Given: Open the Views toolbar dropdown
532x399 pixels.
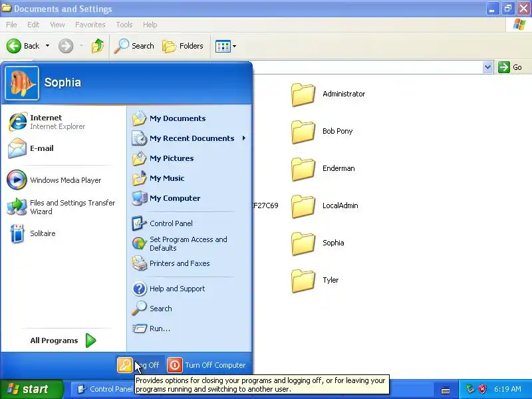Looking at the screenshot, I should pos(225,46).
